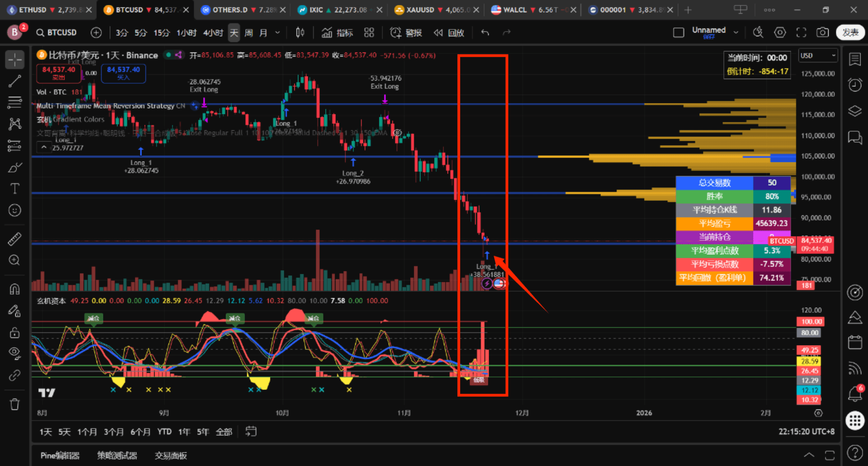The image size is (868, 466).
Task: Expand the timeframe interval dropdown arrow
Action: 278,33
